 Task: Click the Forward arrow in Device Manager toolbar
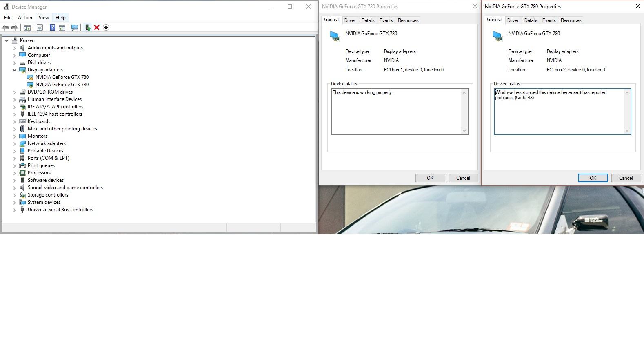point(15,27)
